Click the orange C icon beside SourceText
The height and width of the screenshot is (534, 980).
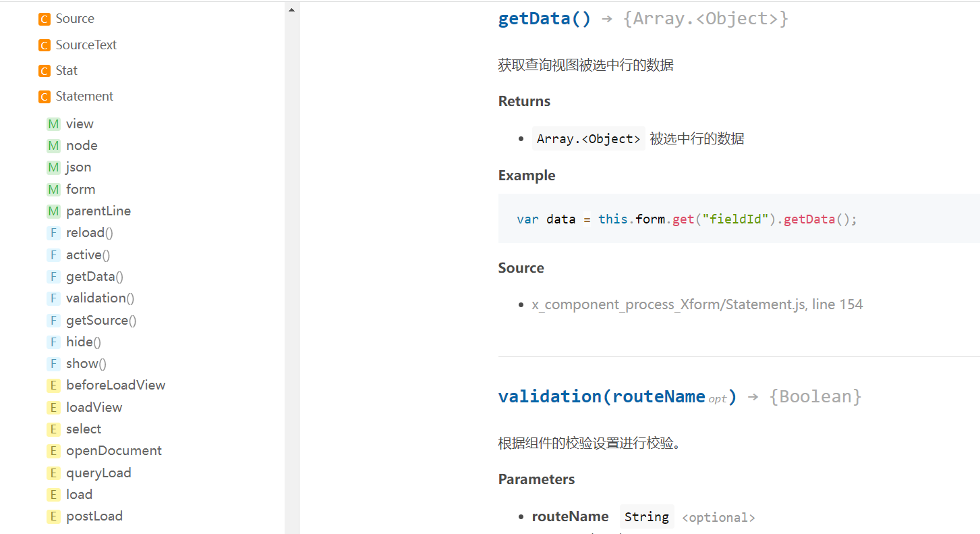tap(45, 46)
